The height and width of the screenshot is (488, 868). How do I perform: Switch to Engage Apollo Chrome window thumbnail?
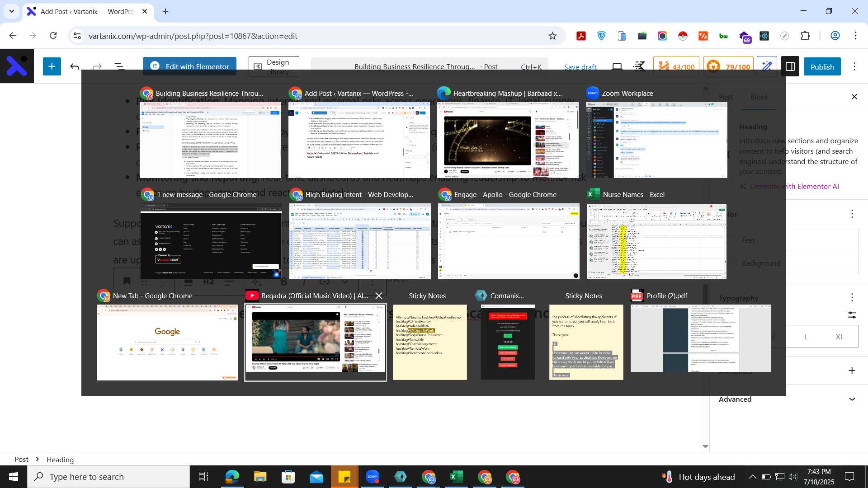point(509,241)
